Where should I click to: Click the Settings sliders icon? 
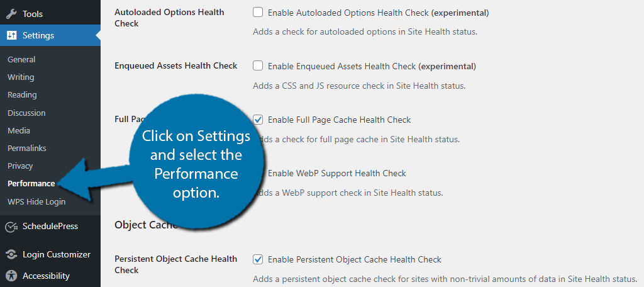11,35
